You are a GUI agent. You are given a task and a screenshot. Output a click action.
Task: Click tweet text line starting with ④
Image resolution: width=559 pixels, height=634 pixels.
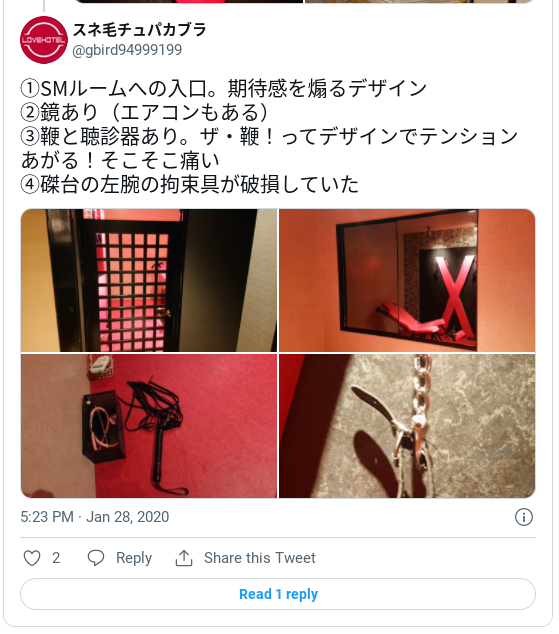[x=190, y=184]
